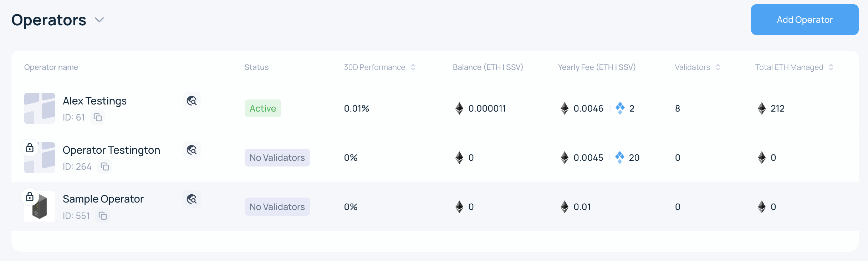Sort by Validators column
The height and width of the screenshot is (261, 868).
click(x=718, y=67)
